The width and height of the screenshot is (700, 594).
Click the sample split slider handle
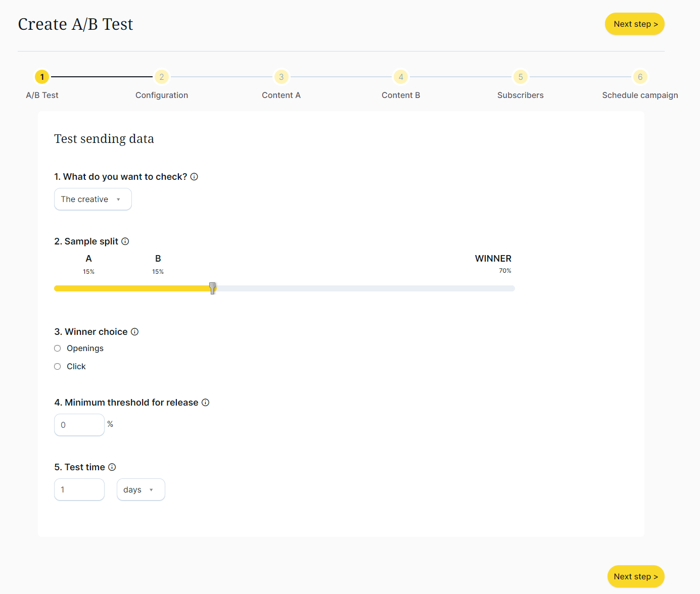(x=213, y=288)
